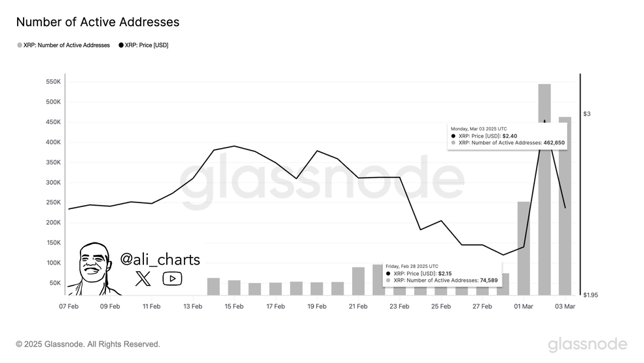Click the 07 Feb x-axis date label
This screenshot has width=644, height=363.
pyautogui.click(x=69, y=306)
